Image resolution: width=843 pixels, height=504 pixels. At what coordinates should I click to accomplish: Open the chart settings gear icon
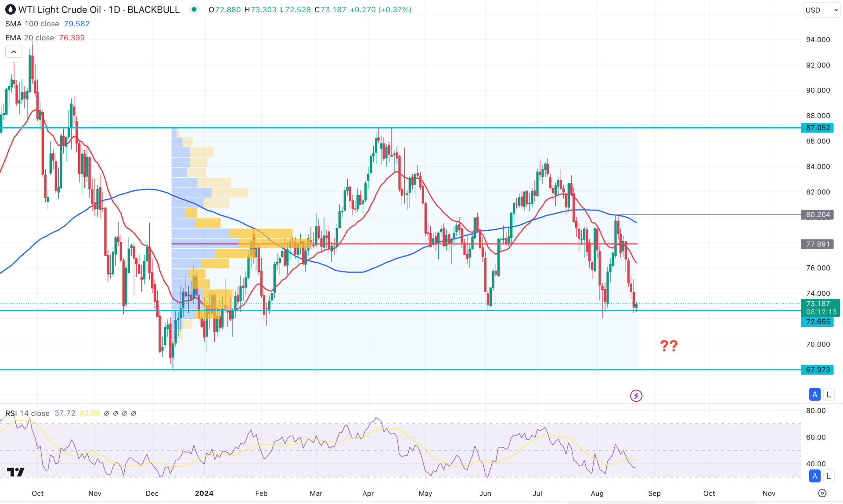coord(822,493)
